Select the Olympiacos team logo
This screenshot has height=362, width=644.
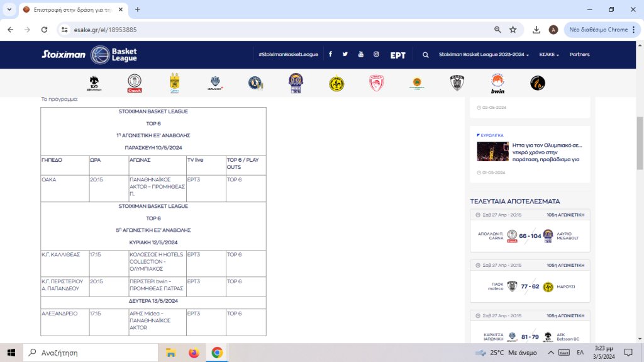[376, 83]
